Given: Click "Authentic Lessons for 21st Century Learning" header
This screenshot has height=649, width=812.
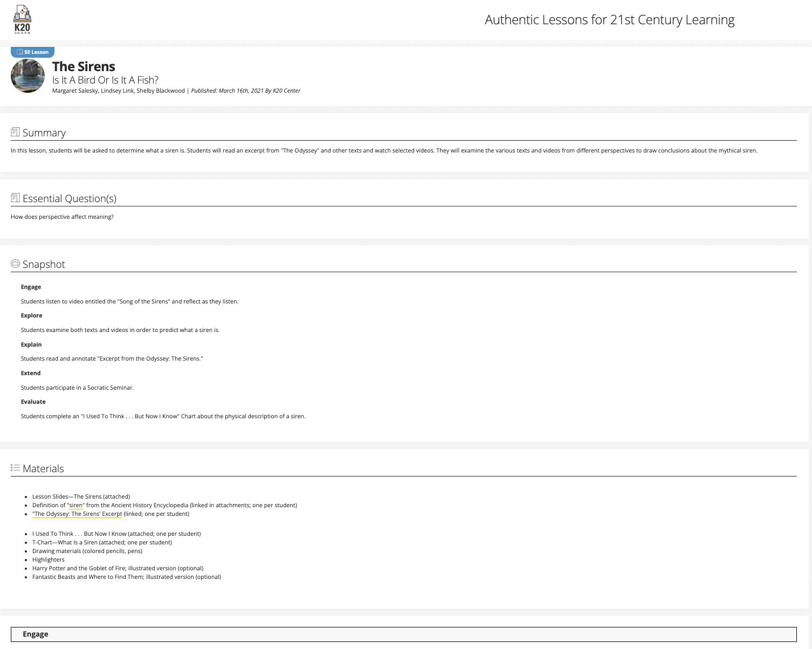Looking at the screenshot, I should point(609,20).
